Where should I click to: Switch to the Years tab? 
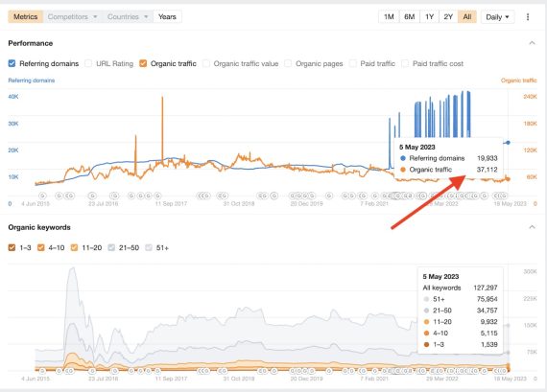click(167, 16)
